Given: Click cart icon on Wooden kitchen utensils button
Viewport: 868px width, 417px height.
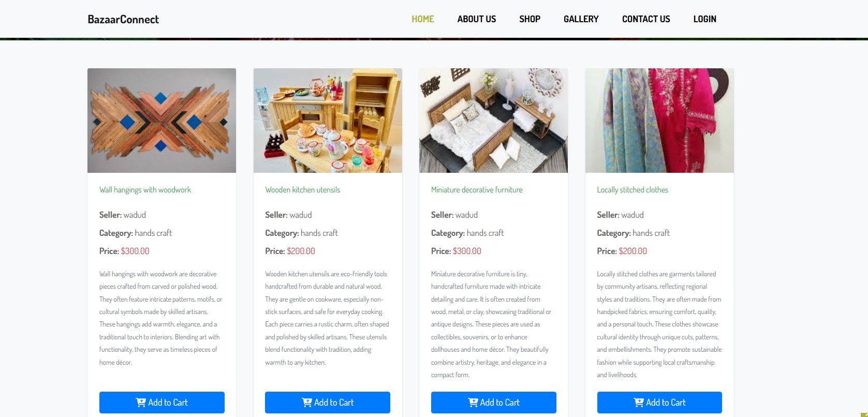Looking at the screenshot, I should [x=307, y=403].
